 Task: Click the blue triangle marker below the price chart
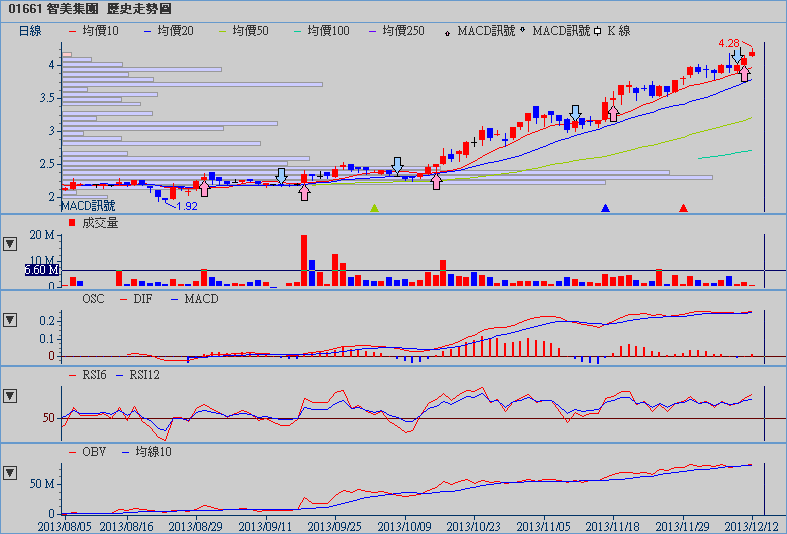(x=605, y=208)
